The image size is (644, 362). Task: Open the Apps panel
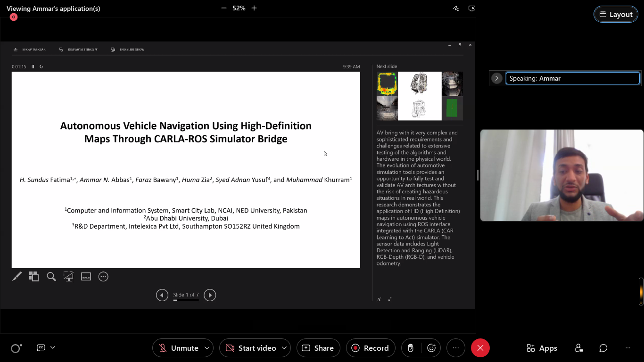(542, 348)
